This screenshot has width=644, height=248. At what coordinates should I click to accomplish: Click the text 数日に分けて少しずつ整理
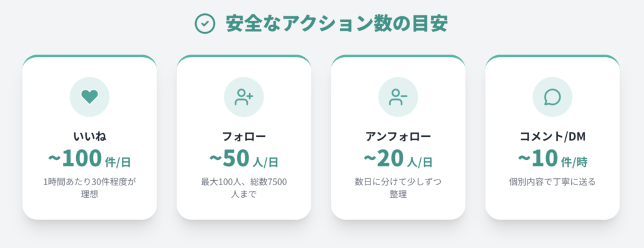(398, 188)
